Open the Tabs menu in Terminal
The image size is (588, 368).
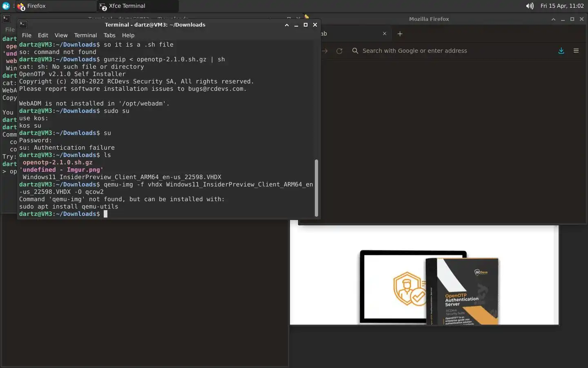[109, 35]
